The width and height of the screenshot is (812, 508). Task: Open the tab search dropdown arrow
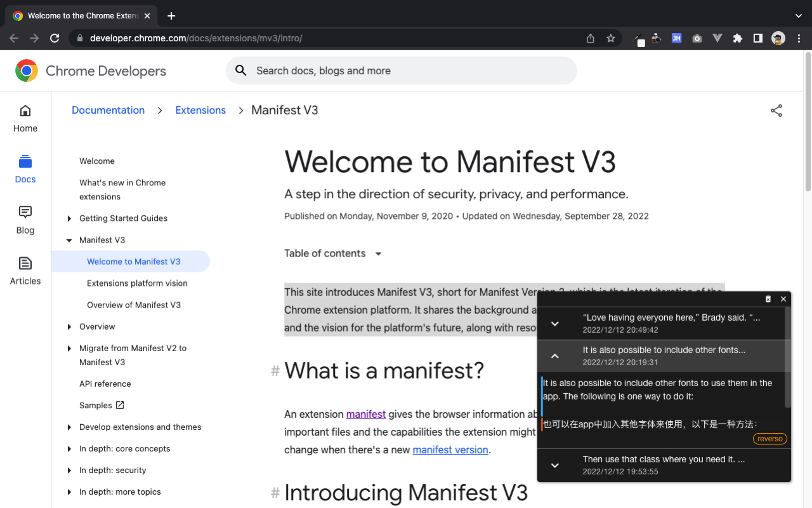(799, 16)
